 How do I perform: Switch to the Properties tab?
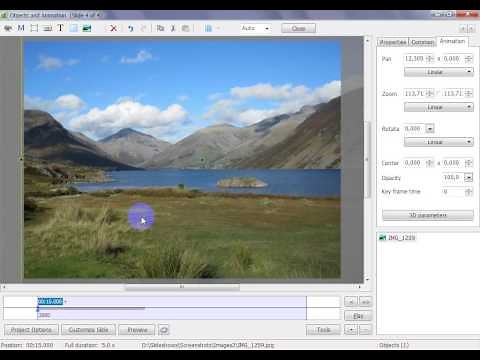(x=393, y=42)
